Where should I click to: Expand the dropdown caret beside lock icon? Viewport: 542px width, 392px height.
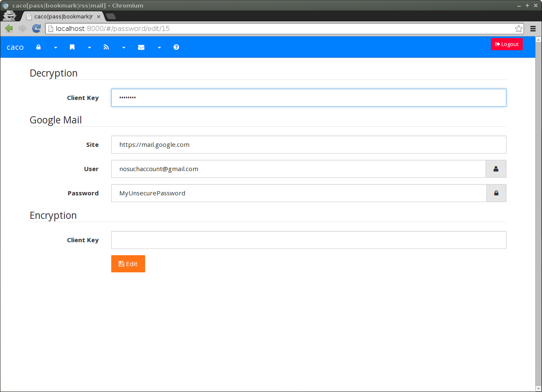click(56, 48)
